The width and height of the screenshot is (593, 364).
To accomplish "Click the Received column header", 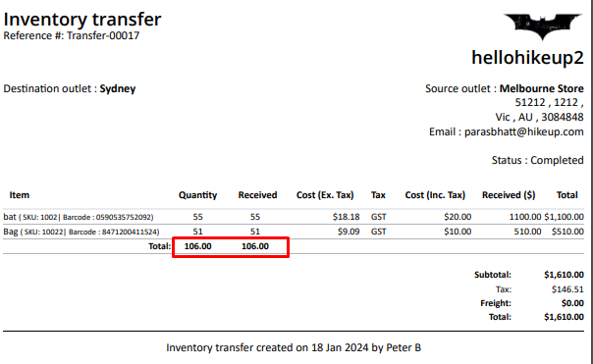I will pyautogui.click(x=257, y=195).
